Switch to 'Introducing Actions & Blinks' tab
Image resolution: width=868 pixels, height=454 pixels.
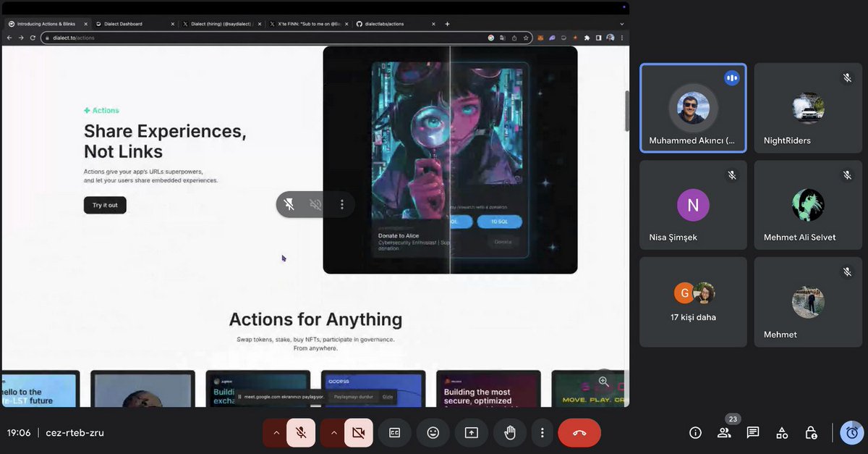(46, 24)
